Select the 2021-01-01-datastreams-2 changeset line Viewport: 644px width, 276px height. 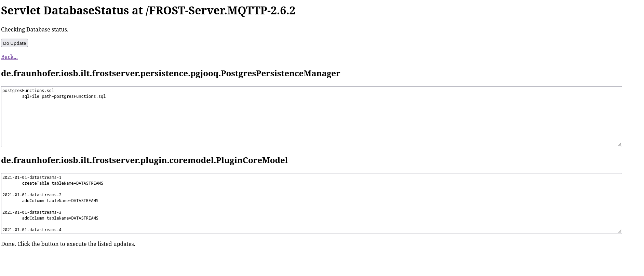pos(32,195)
